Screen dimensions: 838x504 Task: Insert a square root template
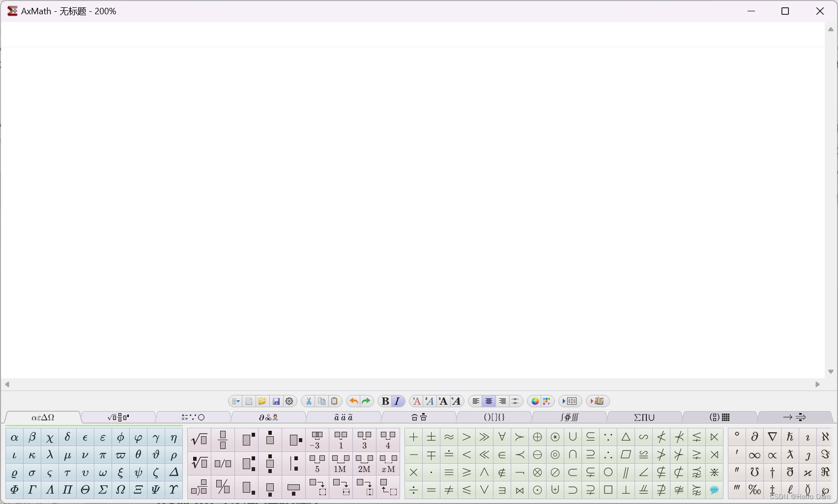click(199, 439)
